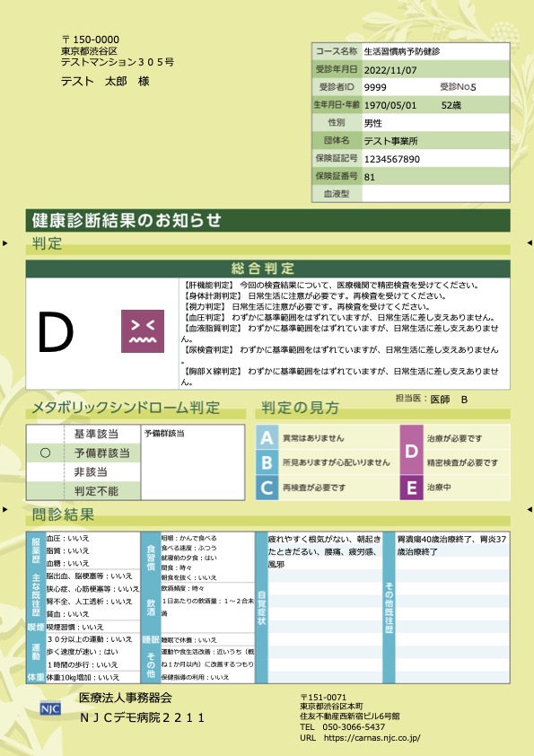
Task: Click the blue A grade badge
Action: pyautogui.click(x=267, y=437)
